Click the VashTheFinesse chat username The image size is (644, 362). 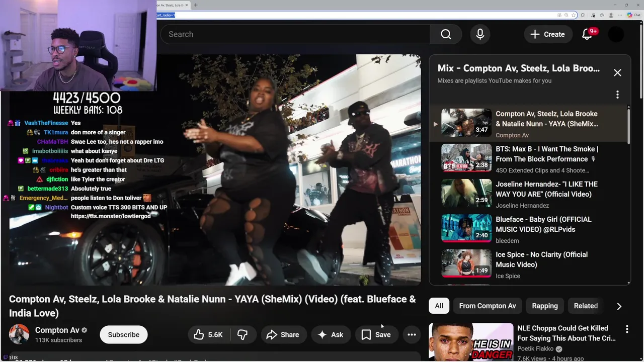click(46, 123)
